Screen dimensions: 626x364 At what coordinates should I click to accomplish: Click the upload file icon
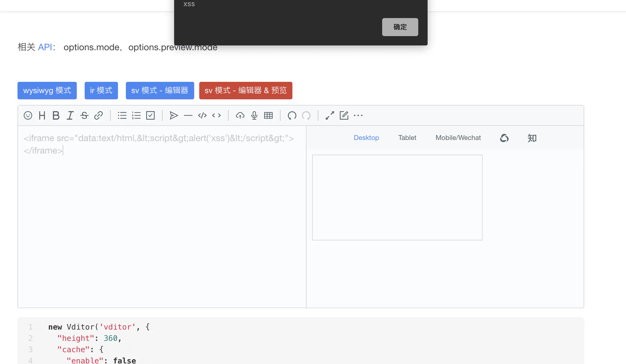point(240,115)
